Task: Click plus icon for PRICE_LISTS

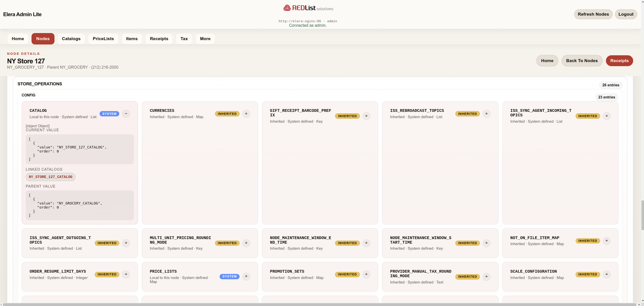Action: pyautogui.click(x=246, y=276)
